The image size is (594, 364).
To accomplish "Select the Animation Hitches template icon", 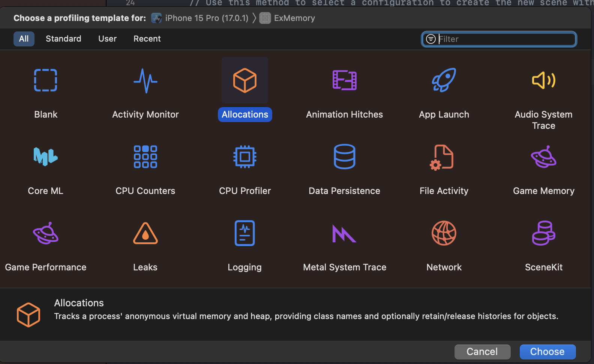I will pyautogui.click(x=345, y=80).
